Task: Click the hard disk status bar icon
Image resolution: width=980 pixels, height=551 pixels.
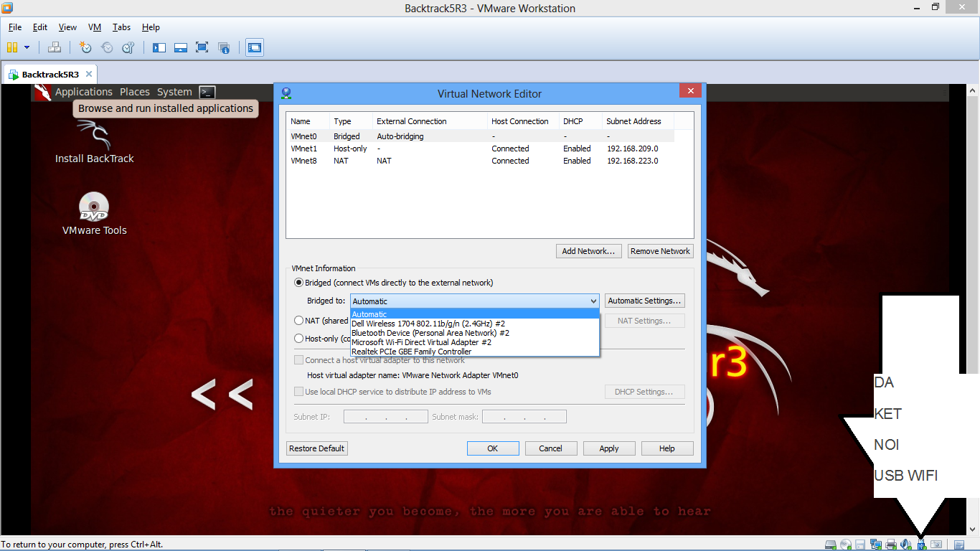Action: [x=831, y=545]
